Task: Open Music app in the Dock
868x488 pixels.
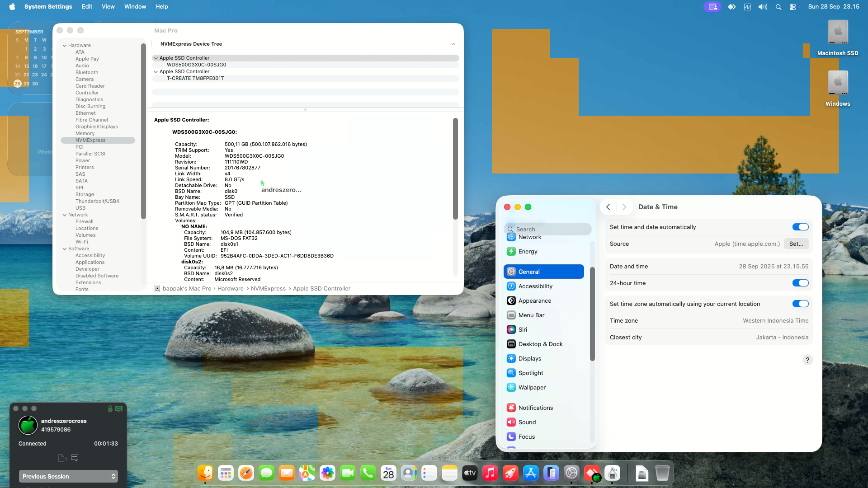Action: (490, 473)
